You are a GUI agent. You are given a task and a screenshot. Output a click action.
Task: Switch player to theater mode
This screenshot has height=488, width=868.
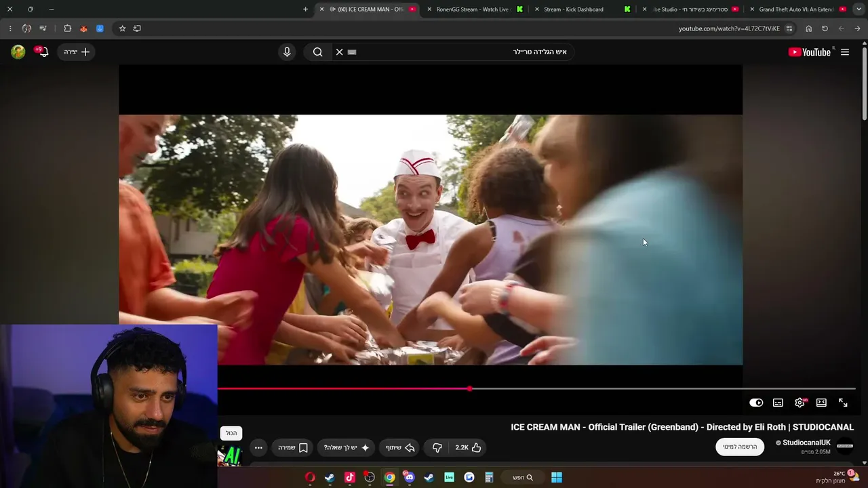point(821,403)
